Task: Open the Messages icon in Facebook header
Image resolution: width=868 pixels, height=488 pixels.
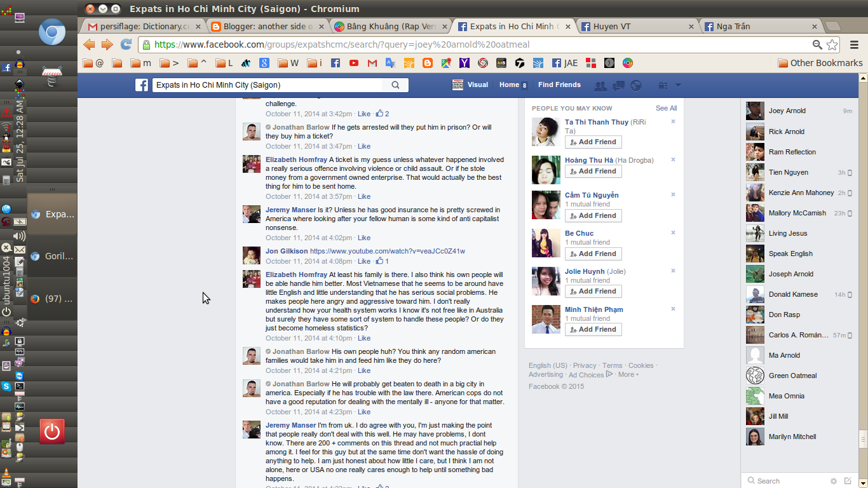Action: [618, 85]
